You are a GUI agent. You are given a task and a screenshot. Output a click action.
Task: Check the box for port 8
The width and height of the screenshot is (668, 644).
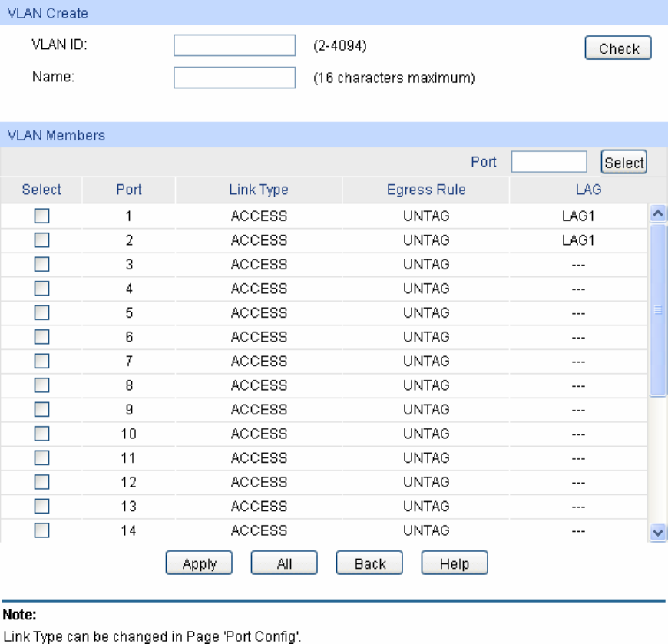tap(41, 385)
